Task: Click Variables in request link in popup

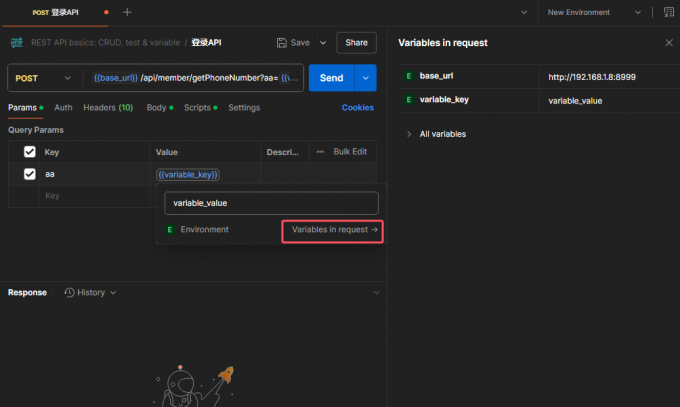Action: 333,231
